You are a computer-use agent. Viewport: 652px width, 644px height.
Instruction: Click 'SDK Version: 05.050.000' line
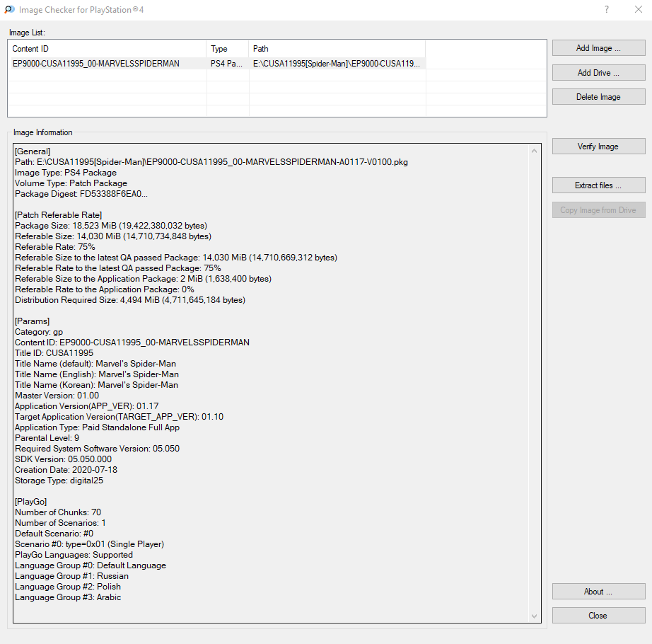click(x=63, y=459)
